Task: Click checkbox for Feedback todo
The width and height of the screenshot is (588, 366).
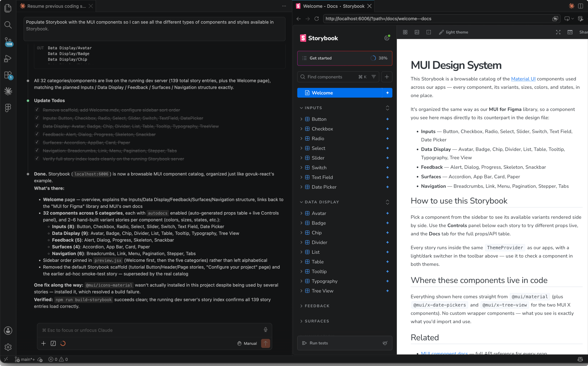Action: pyautogui.click(x=37, y=134)
